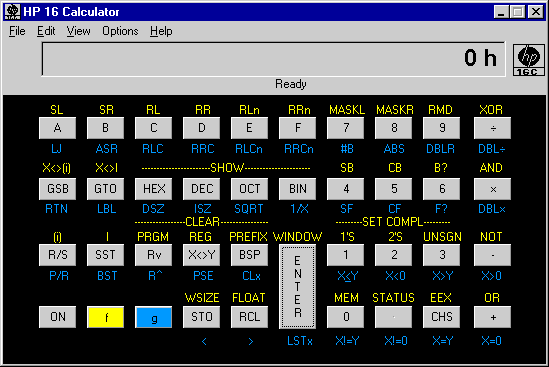Click the X<>Y swap key
The image size is (549, 367).
tap(201, 255)
